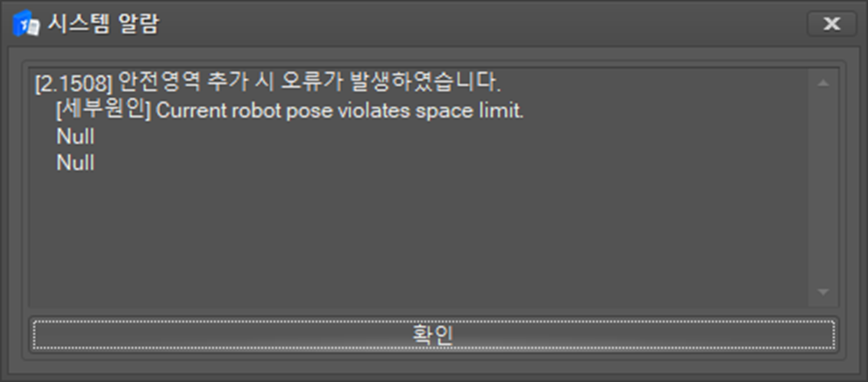Click the blue app icon in title bar

[x=26, y=23]
